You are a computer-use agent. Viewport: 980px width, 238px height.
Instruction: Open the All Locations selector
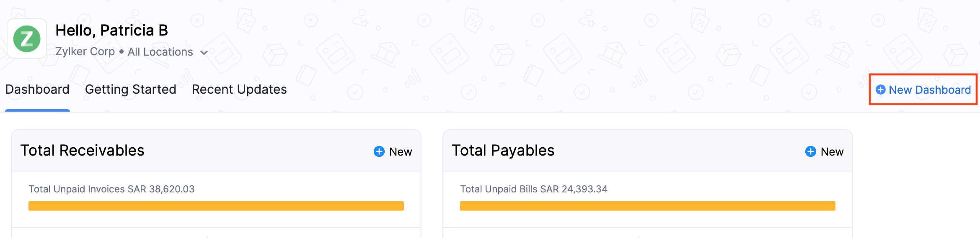[x=160, y=52]
